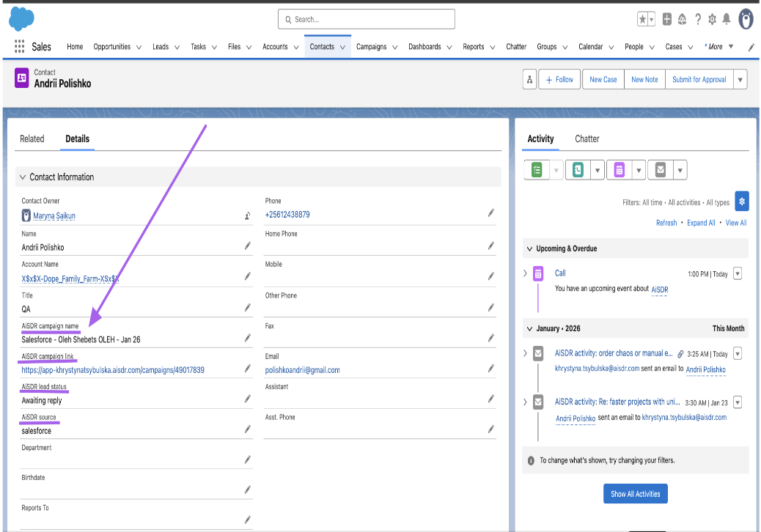Open the Log a Call dropdown arrow
Viewport: 761px width, 532px height.
coord(598,170)
